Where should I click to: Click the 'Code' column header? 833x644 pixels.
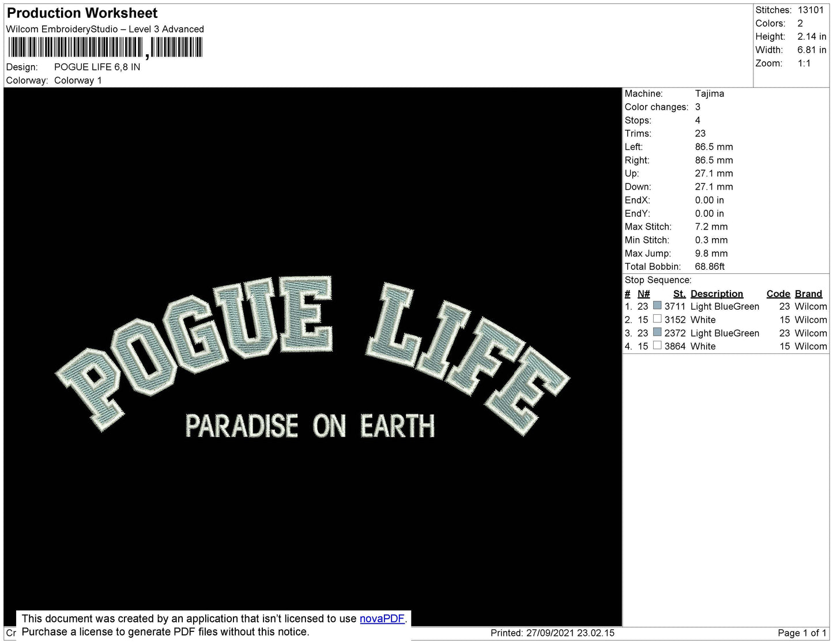pyautogui.click(x=778, y=294)
